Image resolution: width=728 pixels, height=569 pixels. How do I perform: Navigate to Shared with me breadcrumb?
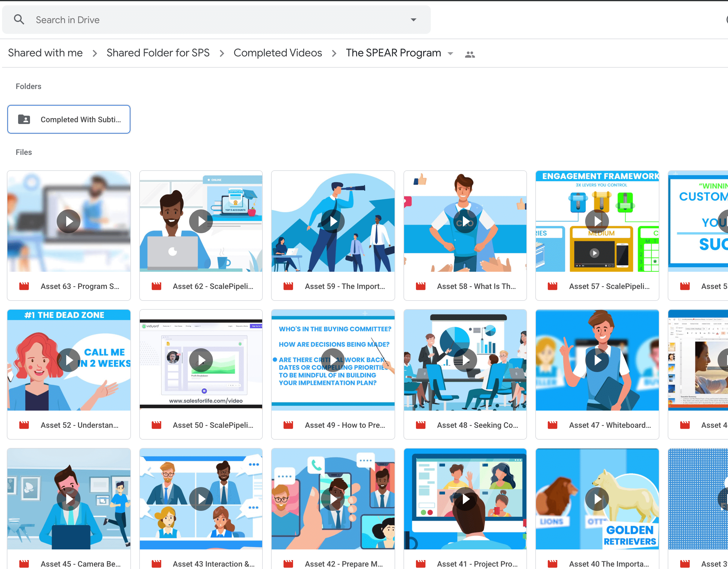[45, 53]
